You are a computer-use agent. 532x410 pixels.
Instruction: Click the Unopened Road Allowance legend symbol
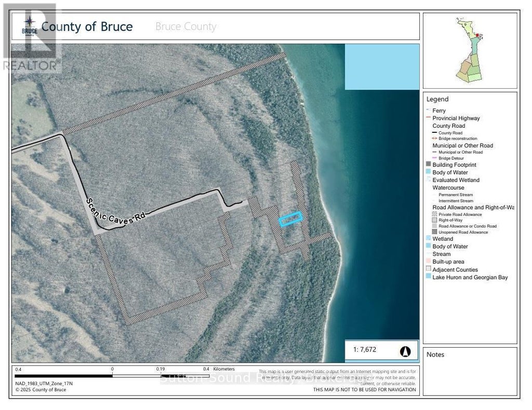tap(435, 233)
